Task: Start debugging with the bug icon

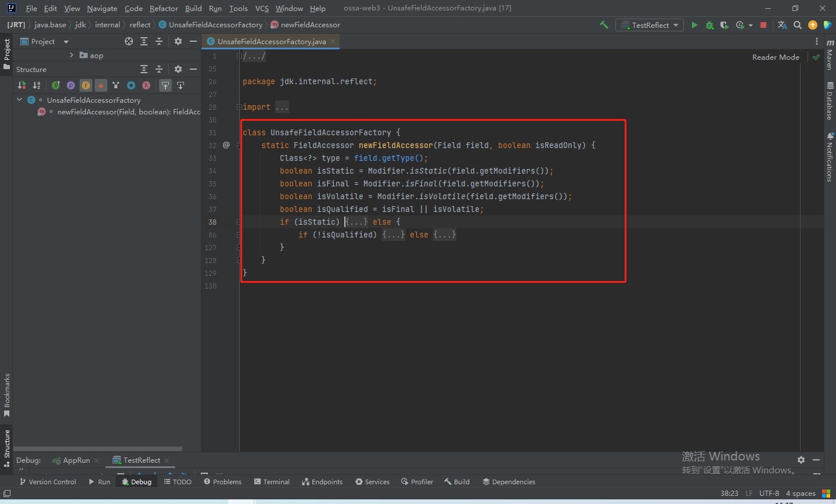Action: point(709,25)
